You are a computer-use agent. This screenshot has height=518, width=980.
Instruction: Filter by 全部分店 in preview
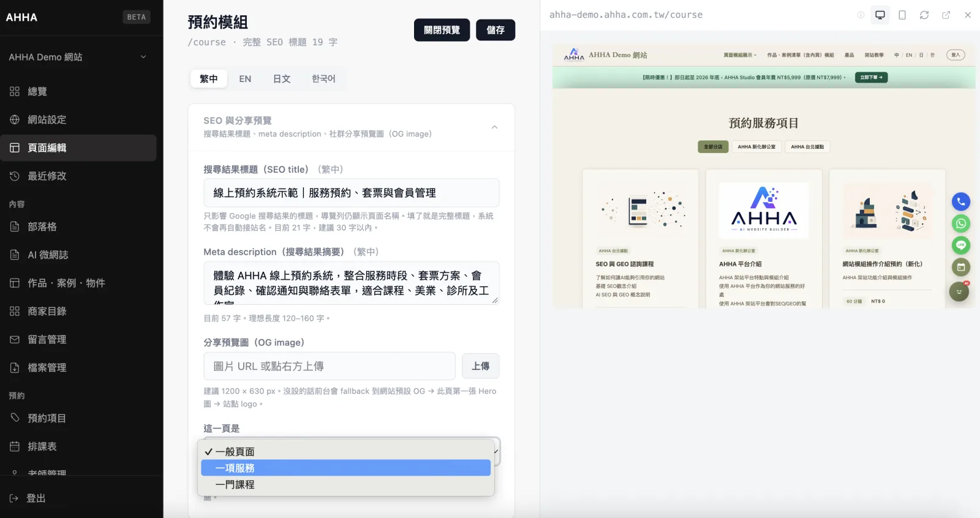click(713, 147)
